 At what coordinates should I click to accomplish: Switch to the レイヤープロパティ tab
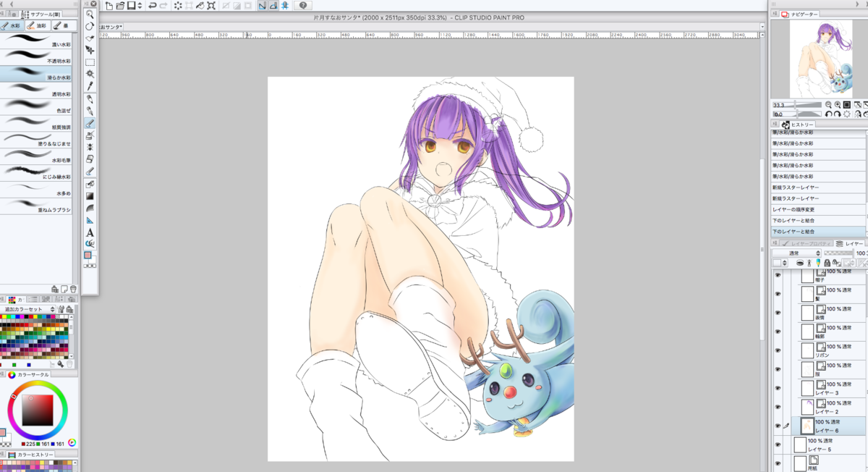(x=807, y=243)
